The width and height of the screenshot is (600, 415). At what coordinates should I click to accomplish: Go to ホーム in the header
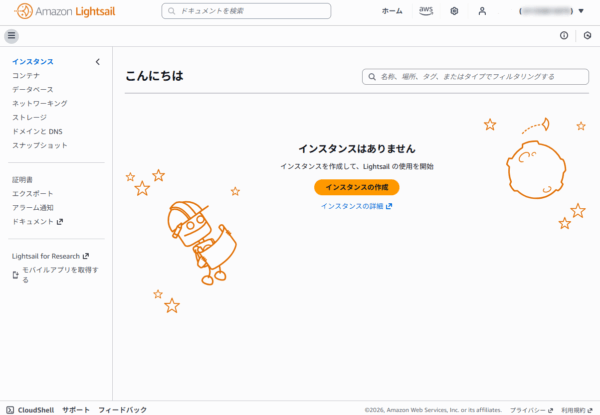[392, 11]
